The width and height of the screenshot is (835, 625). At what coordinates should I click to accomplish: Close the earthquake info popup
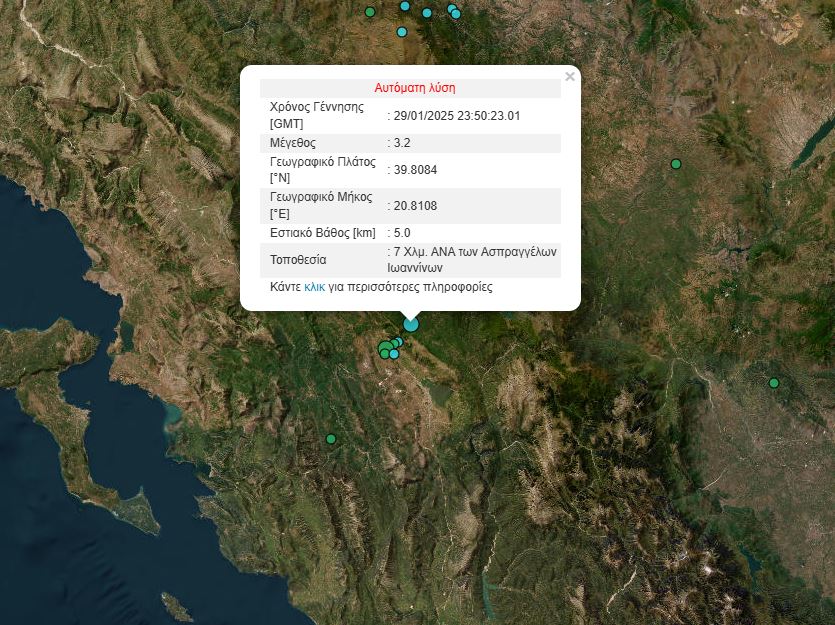click(x=570, y=76)
